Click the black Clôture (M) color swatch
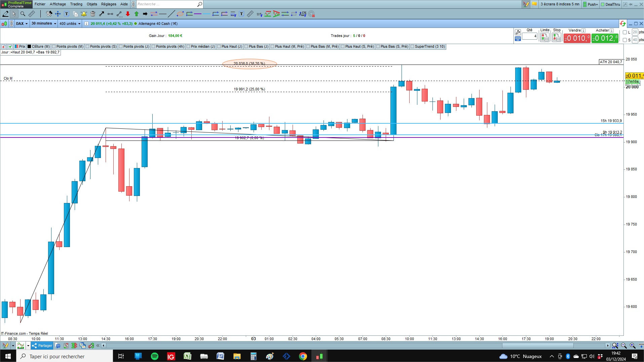Viewport: 644px width, 362px height. 29,47
